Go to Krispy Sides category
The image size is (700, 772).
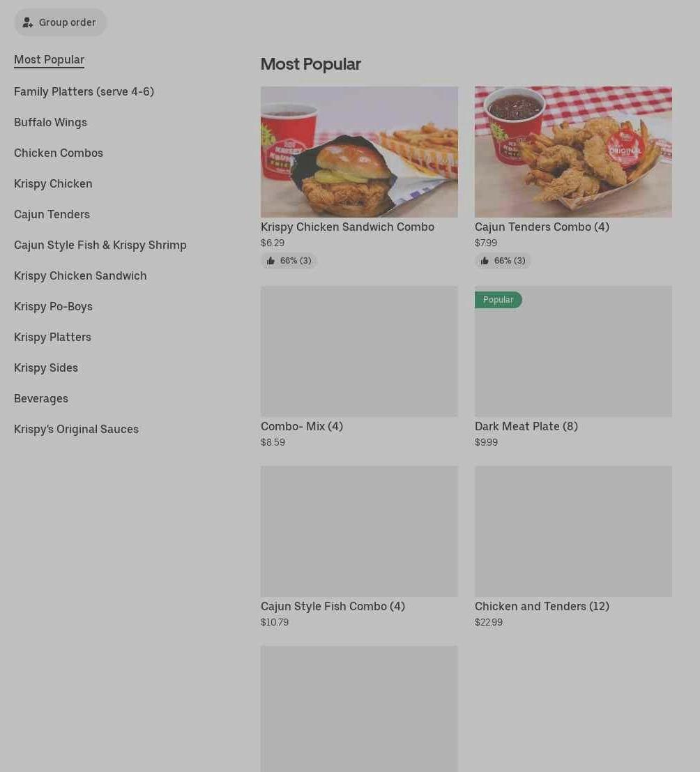[x=46, y=368]
